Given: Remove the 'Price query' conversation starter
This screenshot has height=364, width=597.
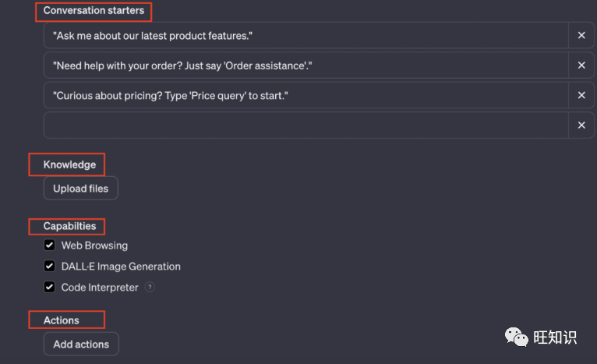Looking at the screenshot, I should click(x=581, y=95).
